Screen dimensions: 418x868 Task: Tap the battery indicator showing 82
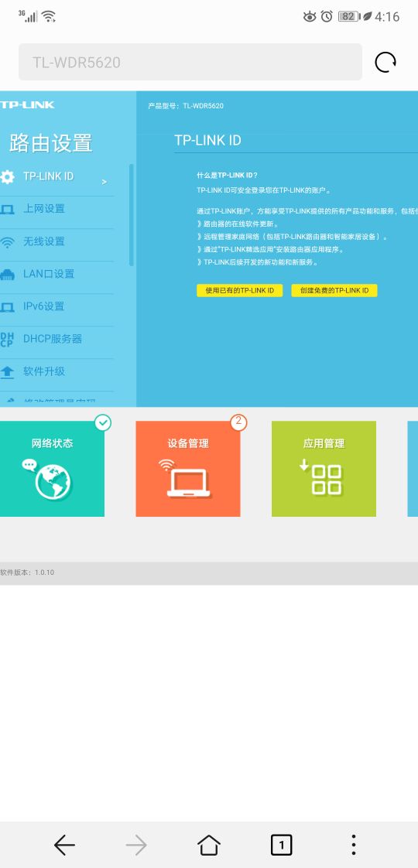tap(349, 16)
